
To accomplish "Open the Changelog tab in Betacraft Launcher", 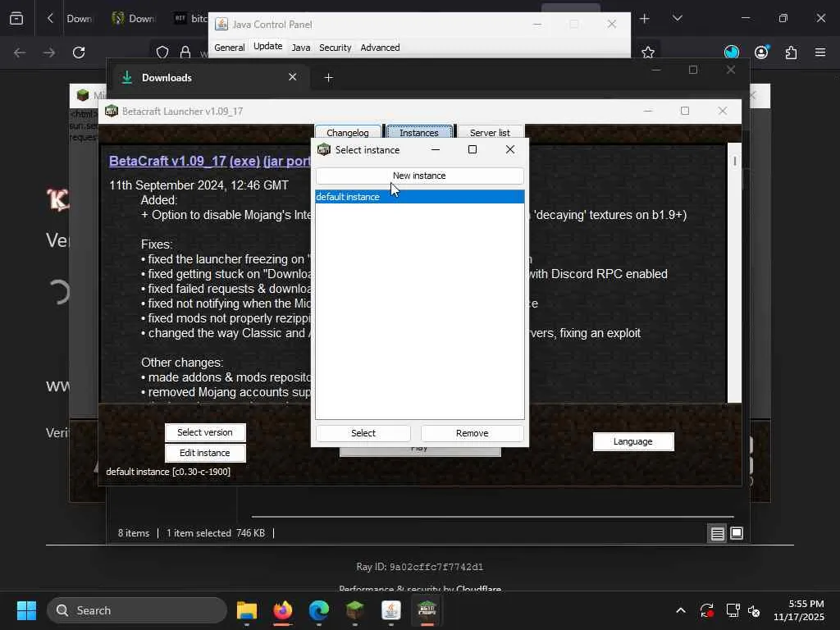I will click(348, 132).
